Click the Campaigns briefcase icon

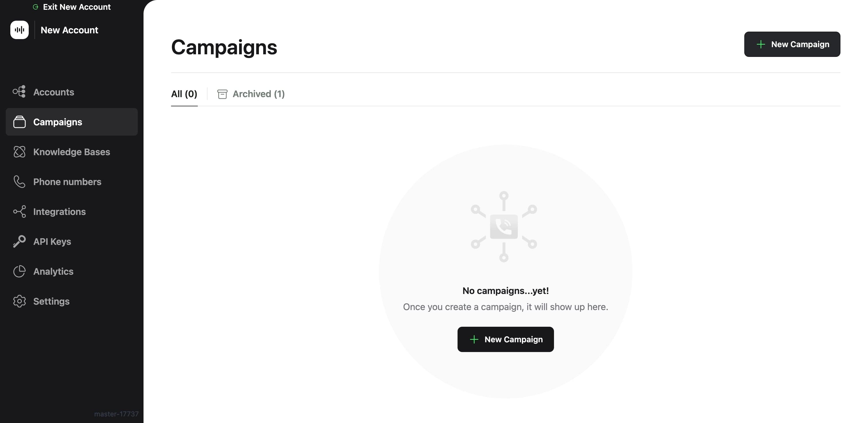tap(19, 122)
